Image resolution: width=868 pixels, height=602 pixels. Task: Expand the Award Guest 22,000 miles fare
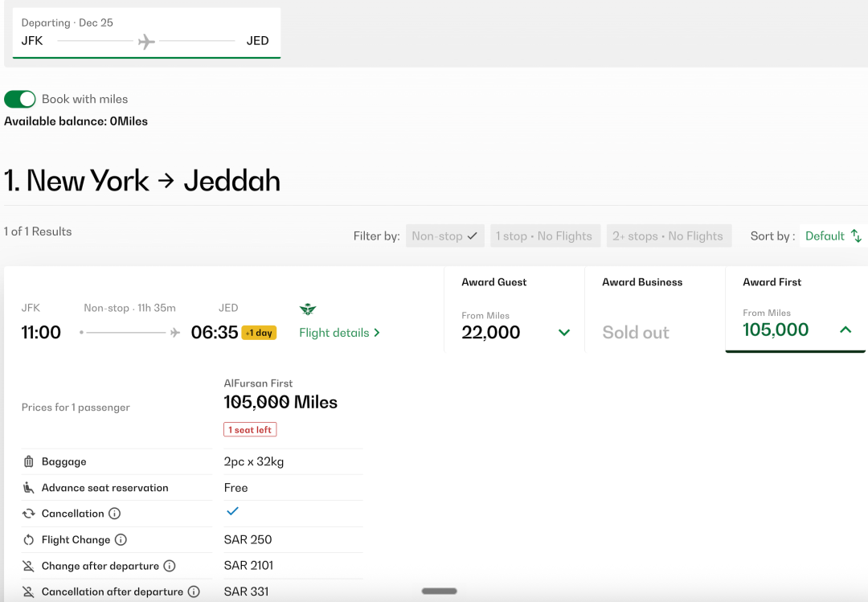click(514, 309)
